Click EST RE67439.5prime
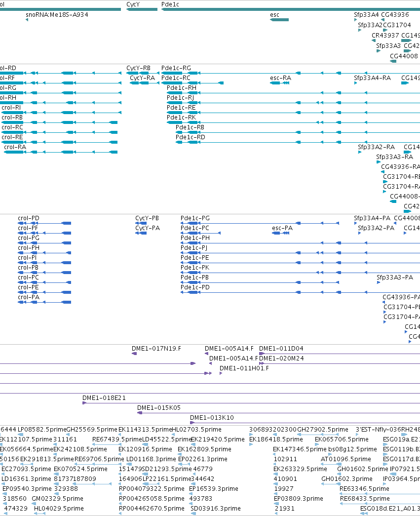 point(117,439)
